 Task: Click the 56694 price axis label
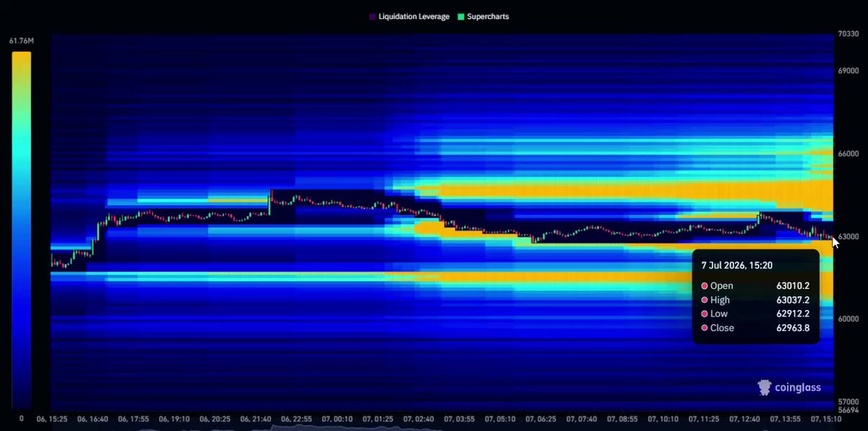coord(848,411)
